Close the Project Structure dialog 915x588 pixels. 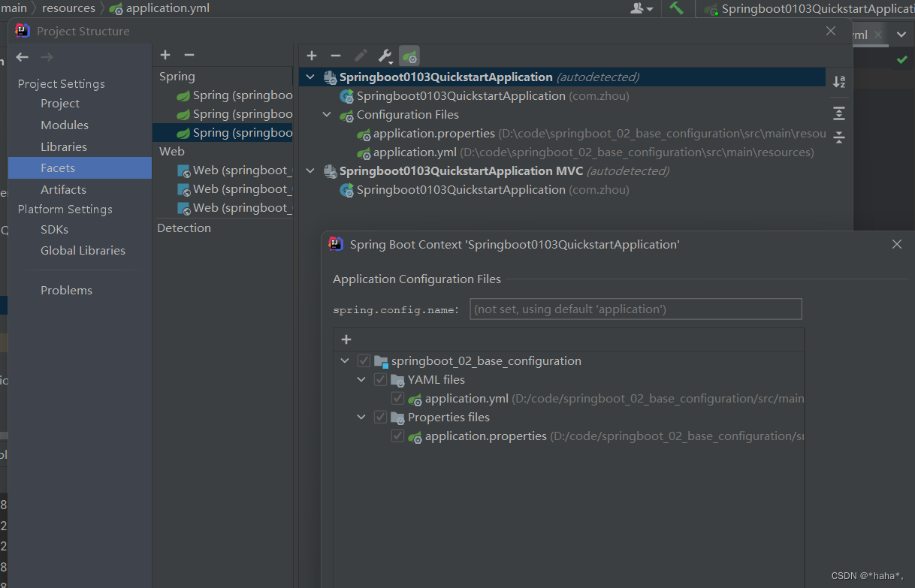(x=831, y=31)
